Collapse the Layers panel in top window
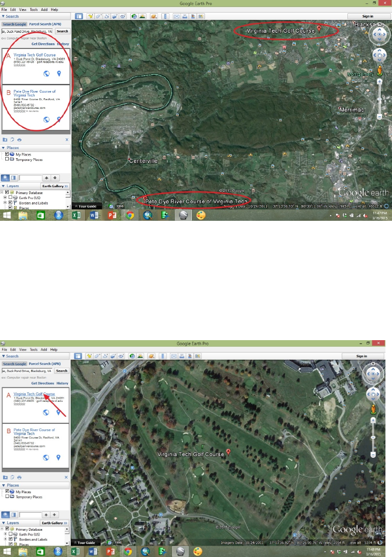The image size is (392, 557). tap(3, 186)
